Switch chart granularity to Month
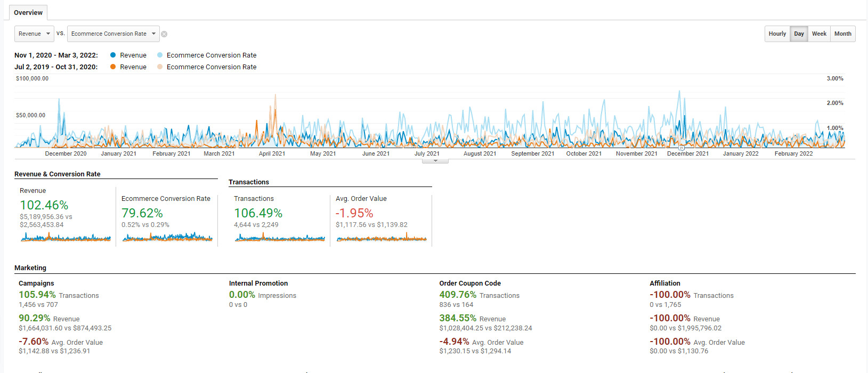Viewport: 868px width, 373px height. click(842, 34)
